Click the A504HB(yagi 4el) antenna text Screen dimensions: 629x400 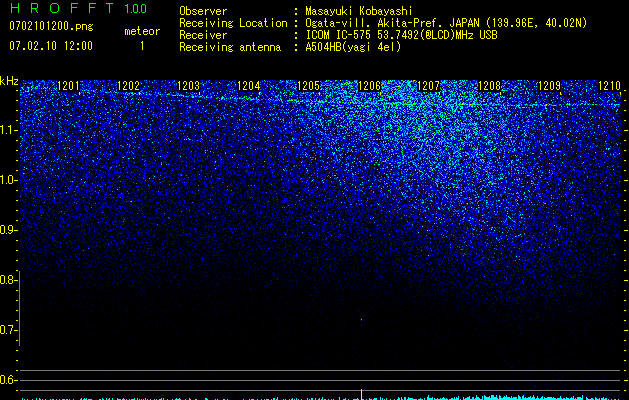click(x=353, y=47)
